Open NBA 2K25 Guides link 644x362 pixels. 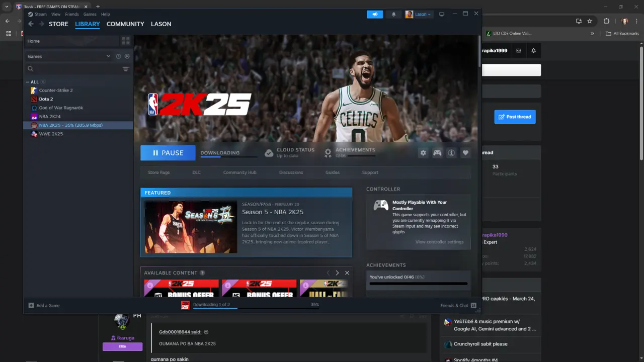(x=333, y=172)
